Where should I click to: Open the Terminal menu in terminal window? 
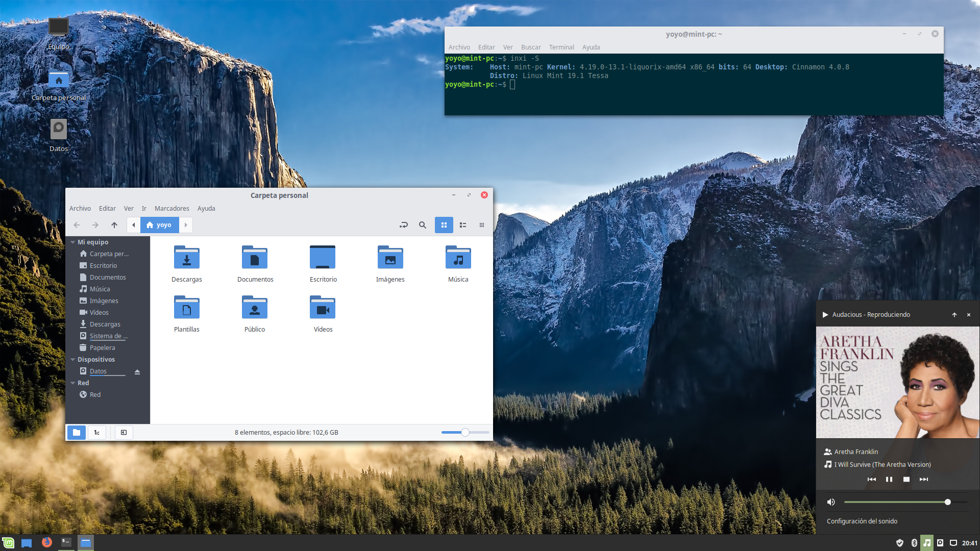tap(561, 47)
